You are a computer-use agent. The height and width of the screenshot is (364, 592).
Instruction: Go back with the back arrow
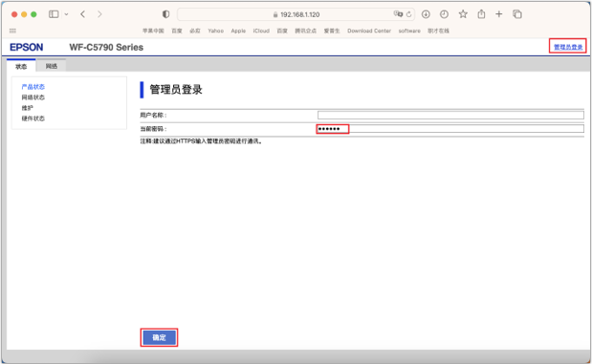(82, 14)
